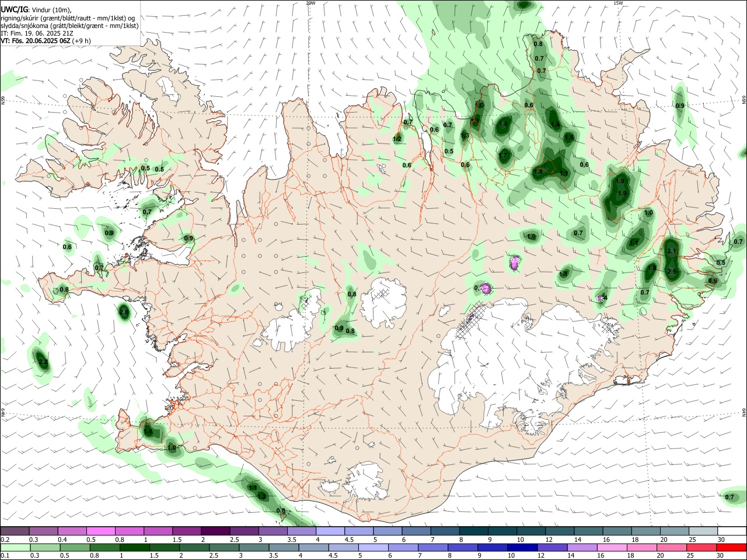
Task: Click the 2.8 precipitation value off the west coast
Action: 124,313
